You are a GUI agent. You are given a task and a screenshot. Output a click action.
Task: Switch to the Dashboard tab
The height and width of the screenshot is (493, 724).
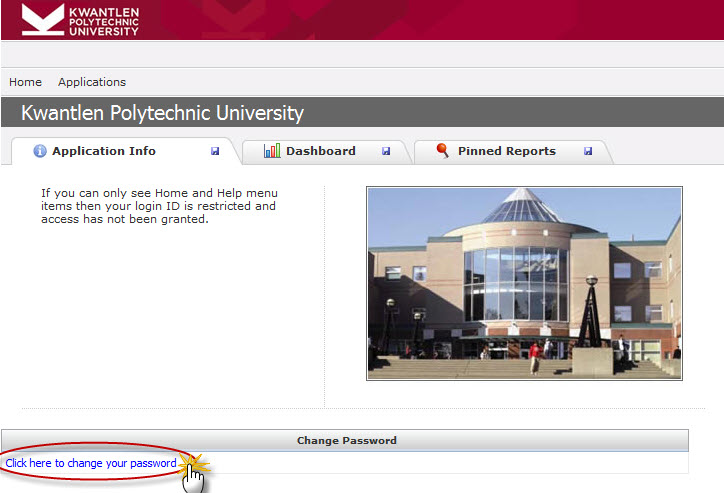click(320, 151)
